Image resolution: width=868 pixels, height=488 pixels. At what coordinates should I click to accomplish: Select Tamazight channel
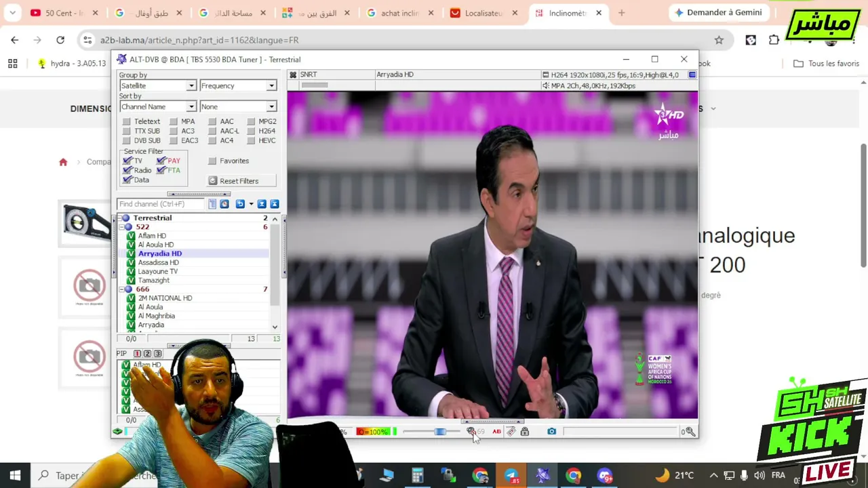(154, 281)
